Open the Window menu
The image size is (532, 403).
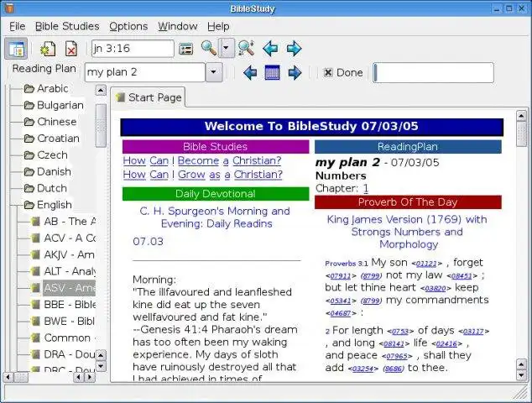(x=178, y=26)
